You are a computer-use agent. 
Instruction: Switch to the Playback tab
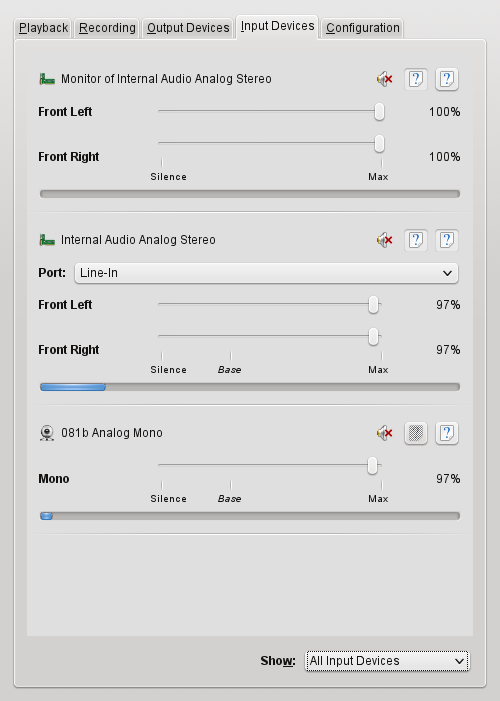[x=43, y=28]
